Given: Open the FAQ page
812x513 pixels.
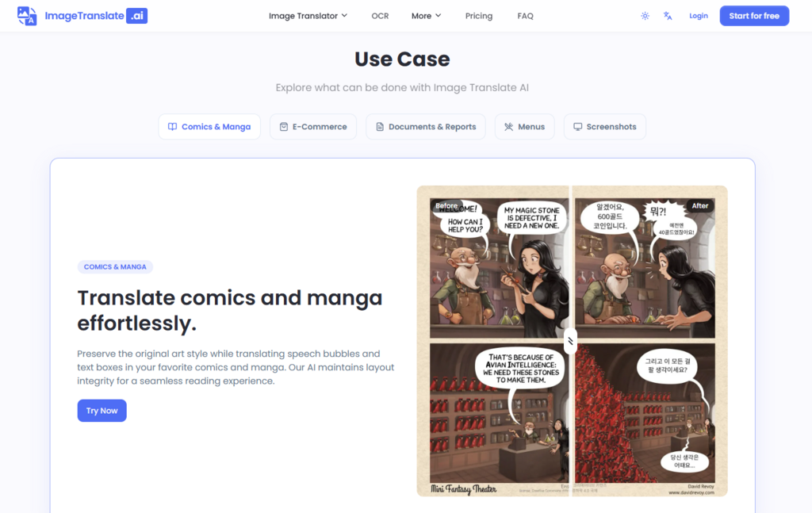Looking at the screenshot, I should [x=525, y=16].
